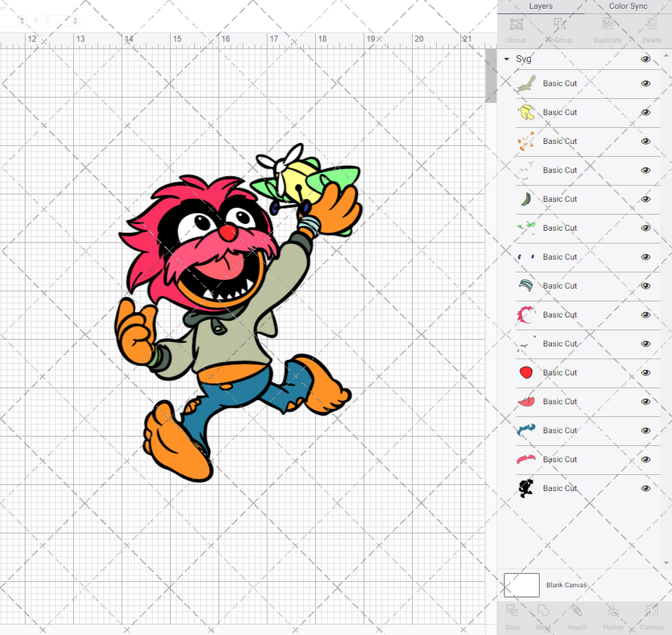Click the Delete icon in the layers toolbar
Viewport: 672px width, 635px height.
[652, 29]
